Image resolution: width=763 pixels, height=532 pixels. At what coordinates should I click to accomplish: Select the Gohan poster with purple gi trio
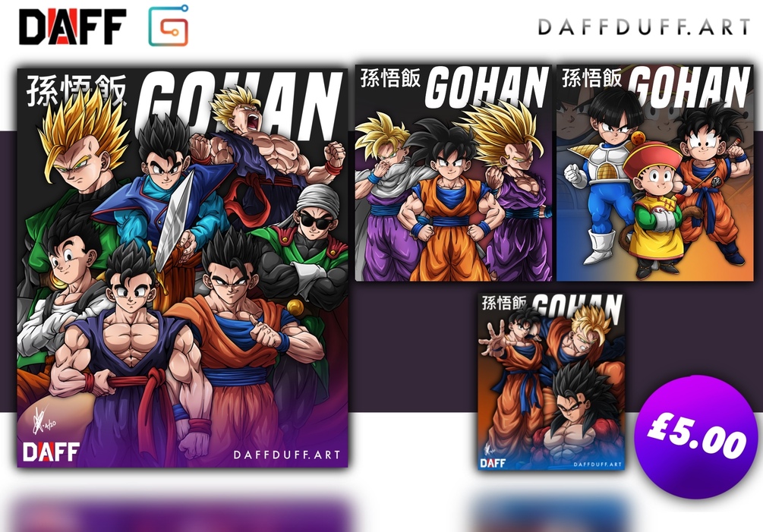(x=453, y=172)
